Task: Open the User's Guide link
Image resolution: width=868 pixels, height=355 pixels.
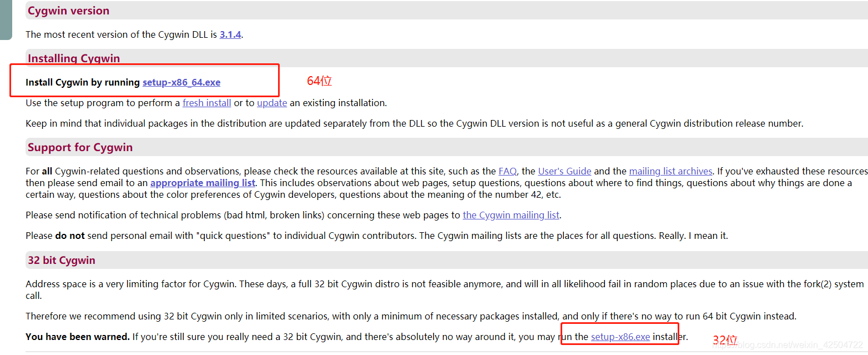Action: pyautogui.click(x=564, y=171)
